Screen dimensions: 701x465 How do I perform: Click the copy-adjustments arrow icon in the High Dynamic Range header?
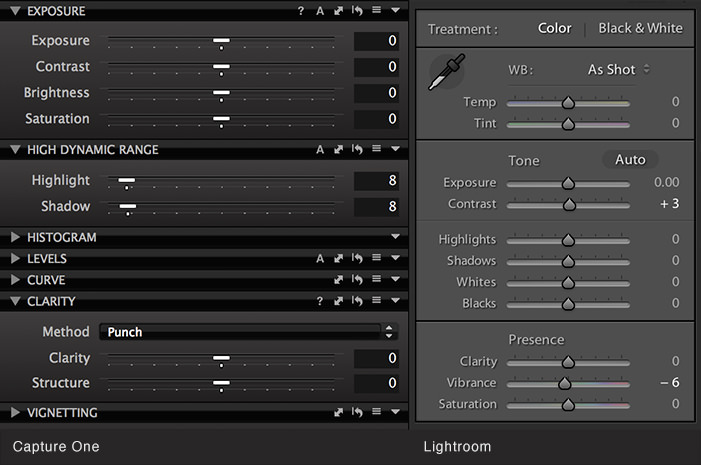point(338,149)
